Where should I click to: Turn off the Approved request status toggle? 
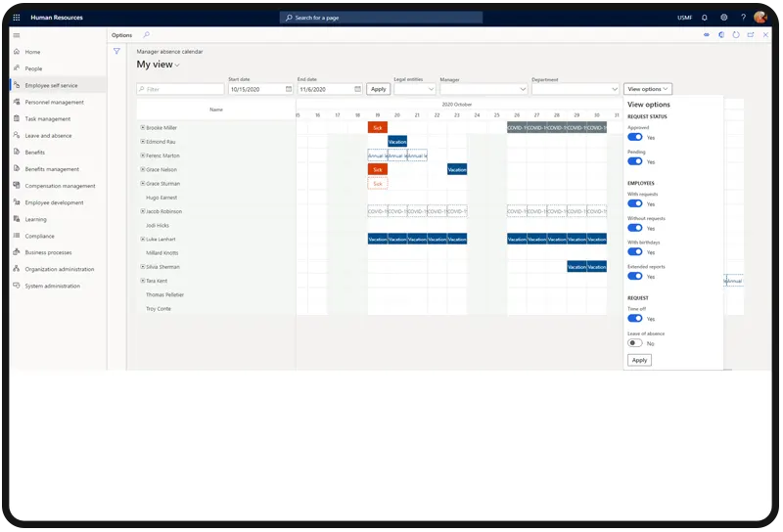coord(635,137)
